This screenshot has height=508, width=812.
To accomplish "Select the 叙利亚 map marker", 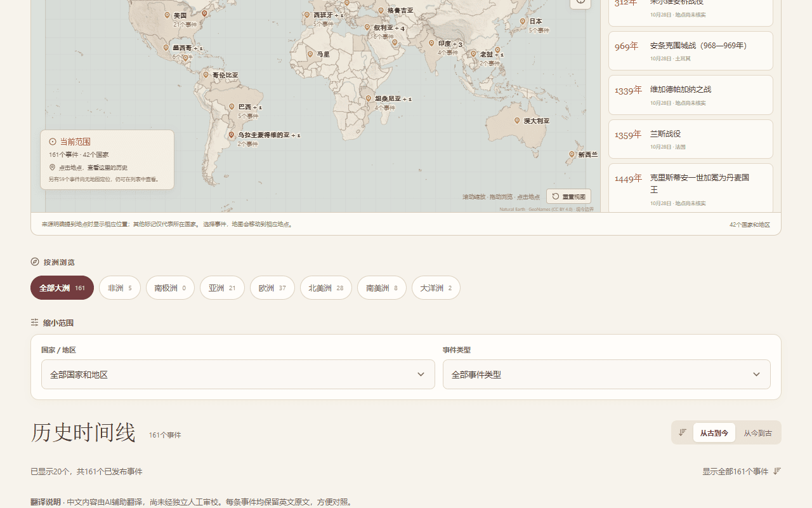I will [x=367, y=27].
